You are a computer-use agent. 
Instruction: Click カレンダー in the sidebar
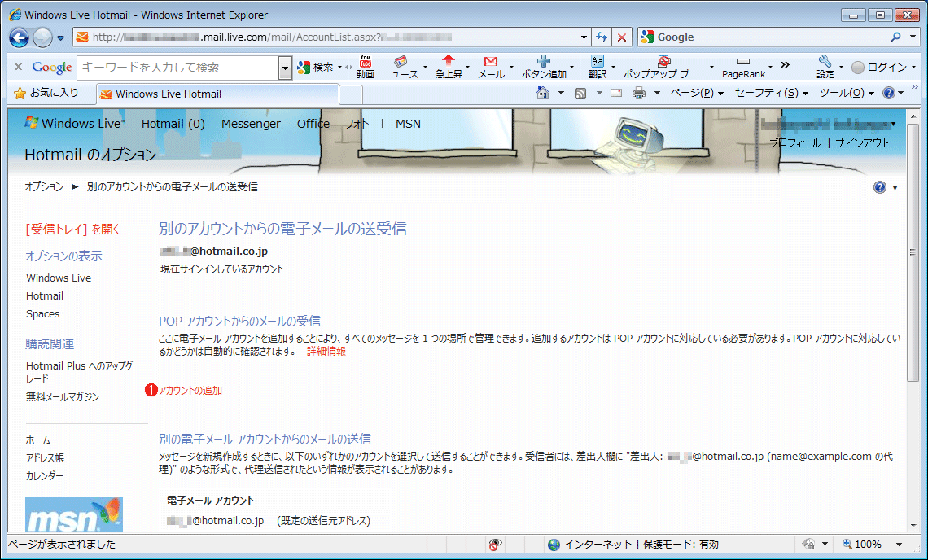pos(45,476)
